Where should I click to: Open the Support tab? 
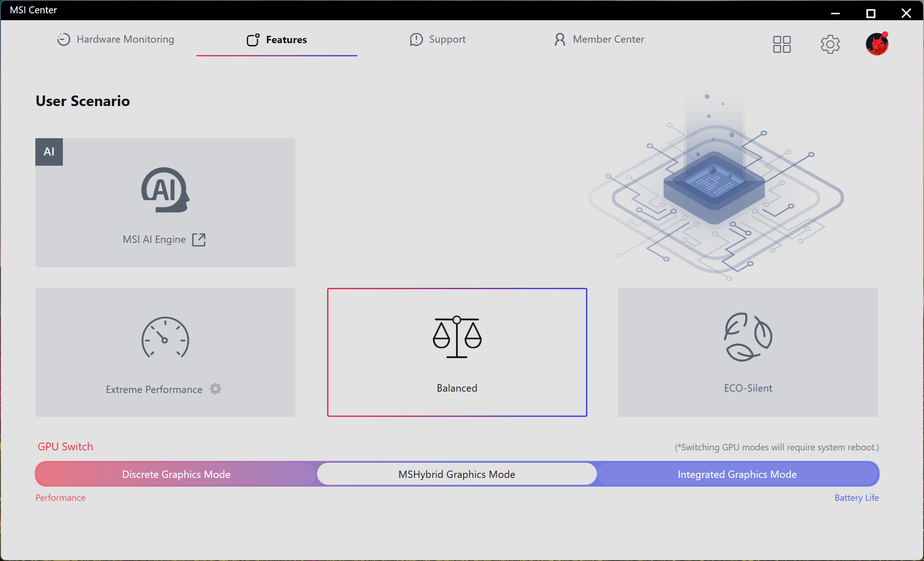[x=438, y=39]
